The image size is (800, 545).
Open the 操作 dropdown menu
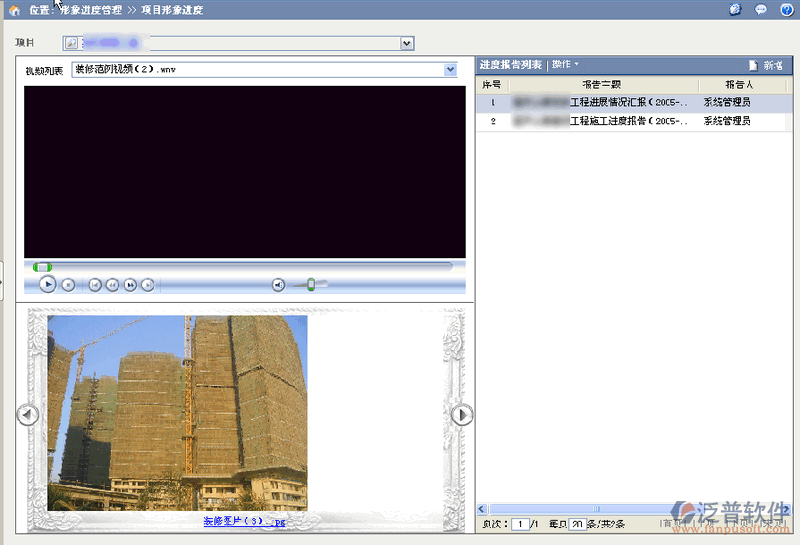point(565,64)
